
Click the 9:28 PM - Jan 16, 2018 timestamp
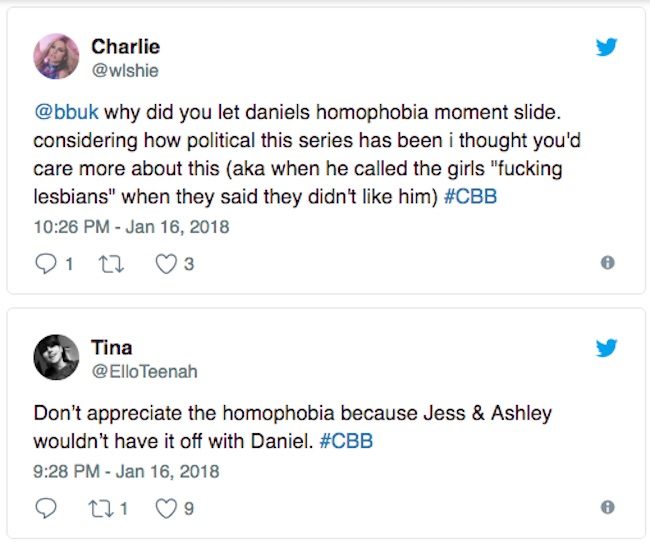coord(125,470)
